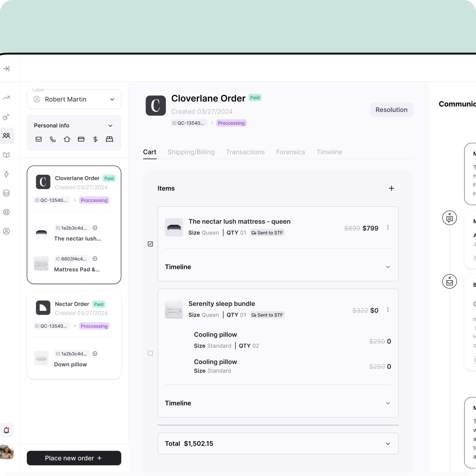Open the user account icon in sidebar
This screenshot has height=476, width=476.
6,231
